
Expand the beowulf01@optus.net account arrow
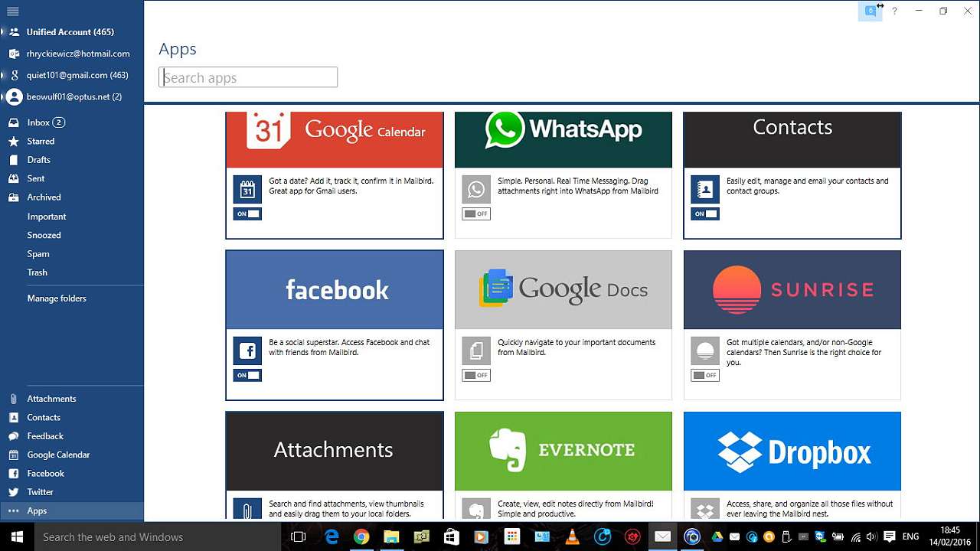(x=3, y=97)
